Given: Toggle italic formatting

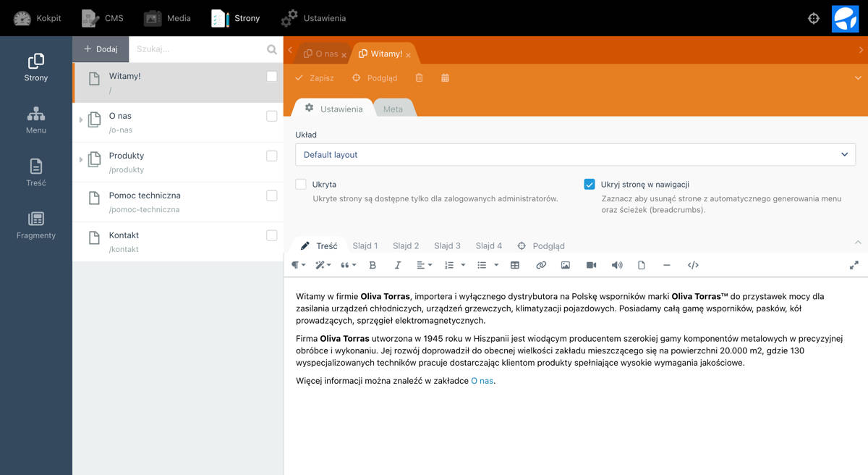Looking at the screenshot, I should tap(397, 266).
